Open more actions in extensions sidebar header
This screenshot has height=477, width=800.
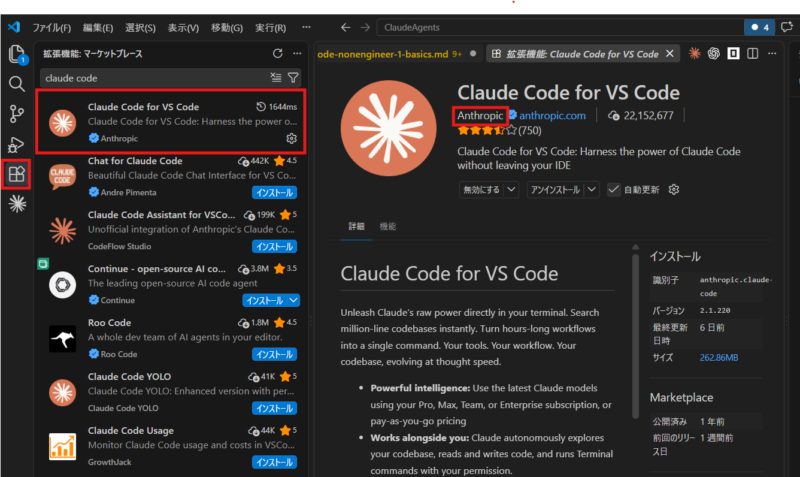click(x=297, y=54)
